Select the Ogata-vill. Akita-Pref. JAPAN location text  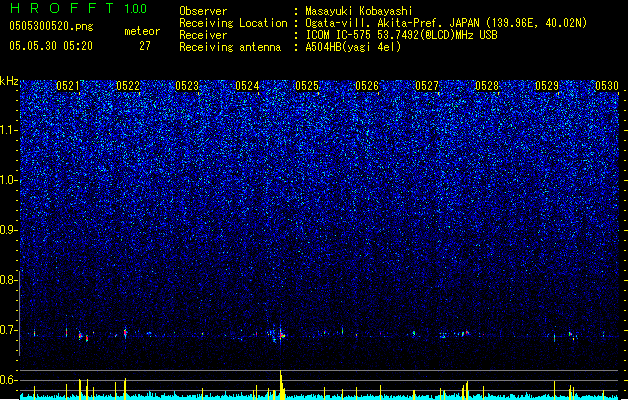[x=446, y=23]
